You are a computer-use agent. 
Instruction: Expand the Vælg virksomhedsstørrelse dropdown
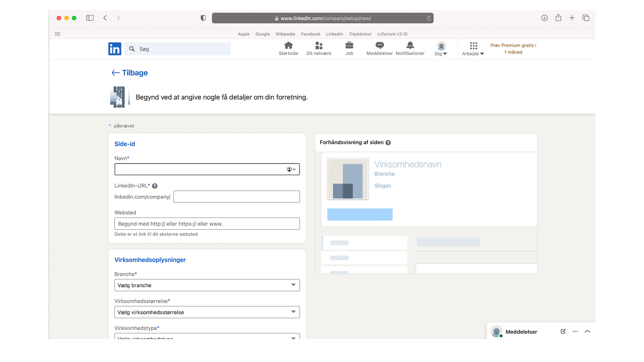coord(207,312)
